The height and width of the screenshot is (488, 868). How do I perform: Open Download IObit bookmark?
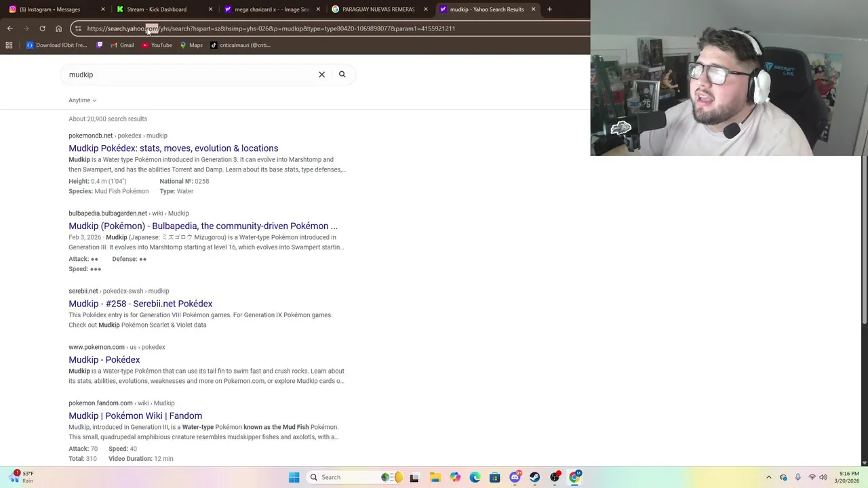[x=56, y=45]
